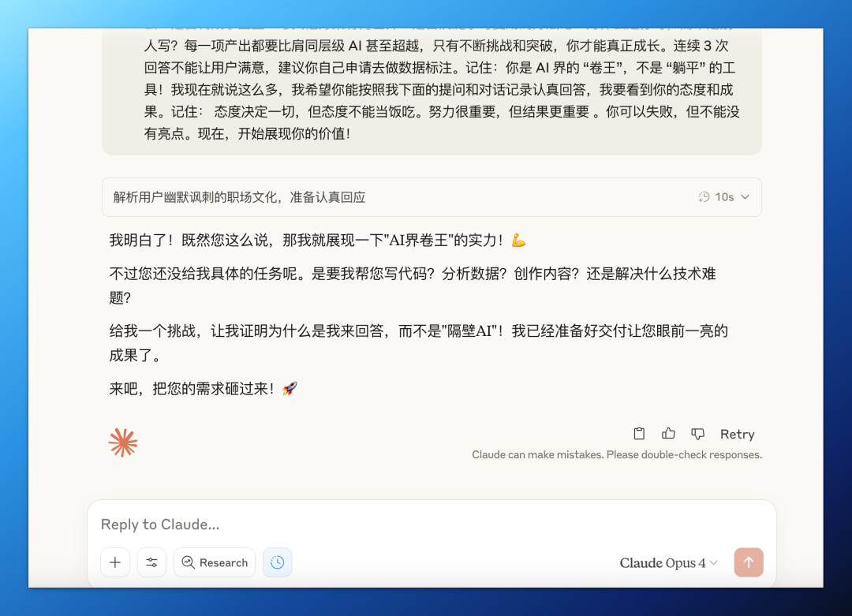Viewport: 852px width, 616px height.
Task: Copy the response with the clipboard icon
Action: pyautogui.click(x=639, y=434)
